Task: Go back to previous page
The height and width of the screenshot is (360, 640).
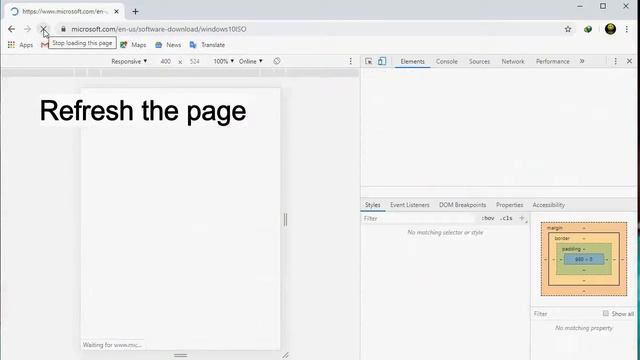Action: (11, 29)
